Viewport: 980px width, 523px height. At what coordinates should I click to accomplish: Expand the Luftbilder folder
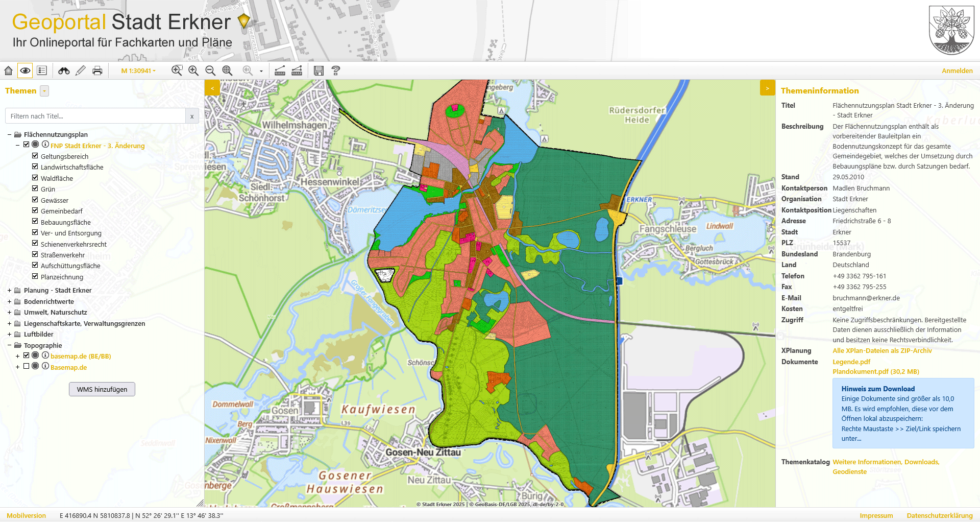point(9,335)
